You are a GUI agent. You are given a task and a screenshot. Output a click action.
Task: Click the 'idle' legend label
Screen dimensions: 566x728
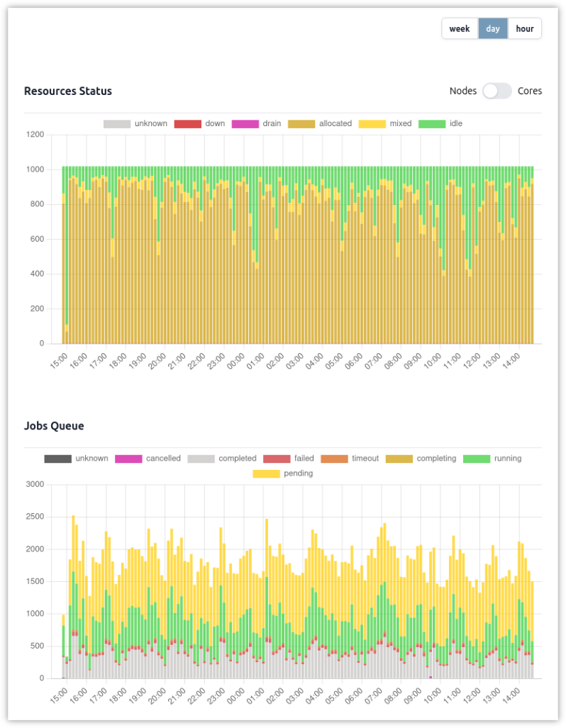click(x=456, y=123)
